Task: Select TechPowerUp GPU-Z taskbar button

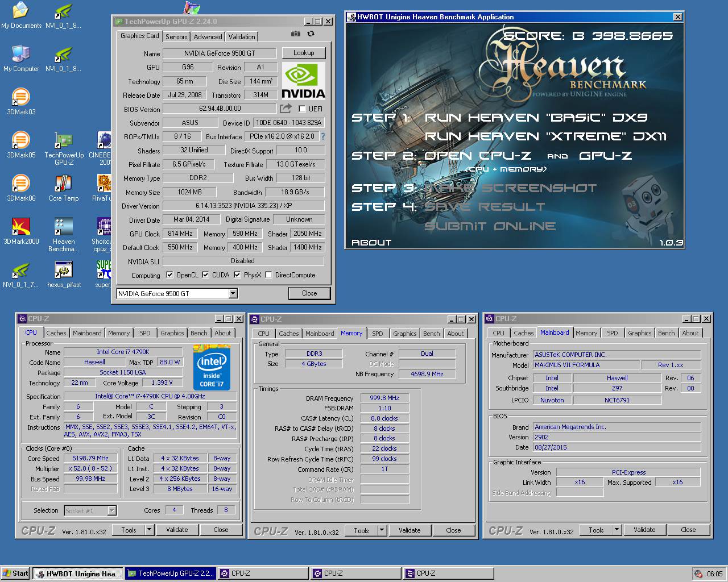Action: (171, 573)
